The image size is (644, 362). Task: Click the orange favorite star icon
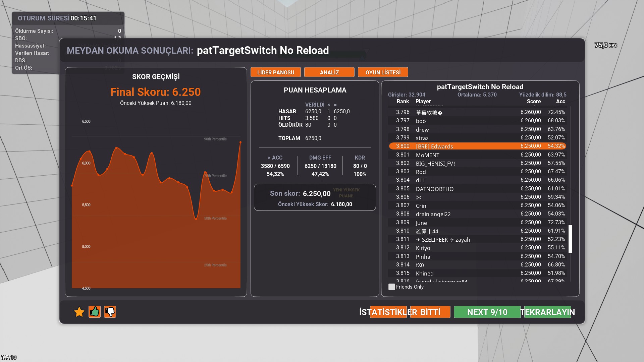point(79,312)
